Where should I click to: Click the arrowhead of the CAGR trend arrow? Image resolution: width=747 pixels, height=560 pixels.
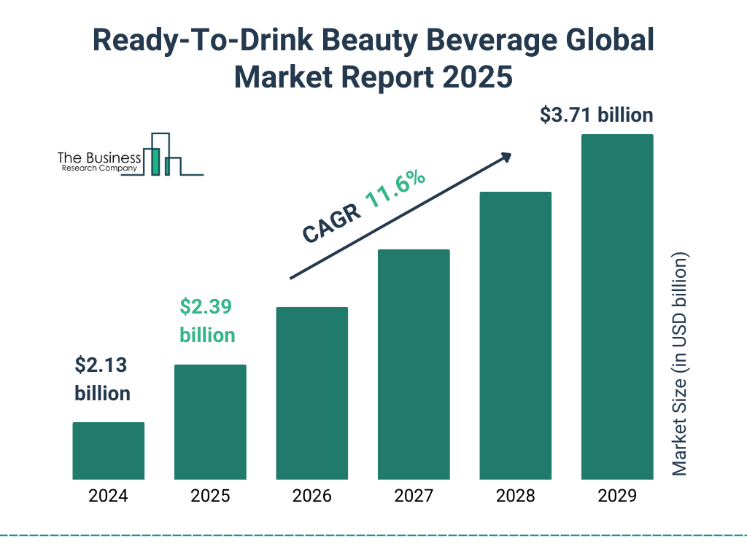pyautogui.click(x=506, y=157)
